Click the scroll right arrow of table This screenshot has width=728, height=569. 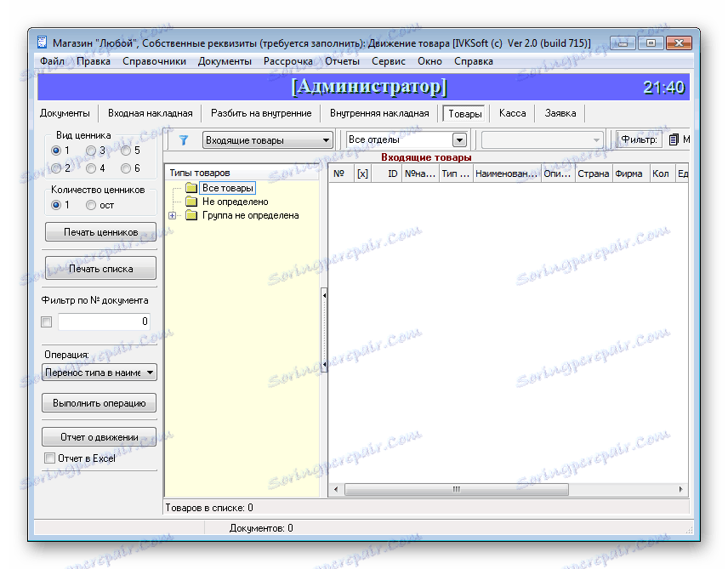click(x=680, y=489)
